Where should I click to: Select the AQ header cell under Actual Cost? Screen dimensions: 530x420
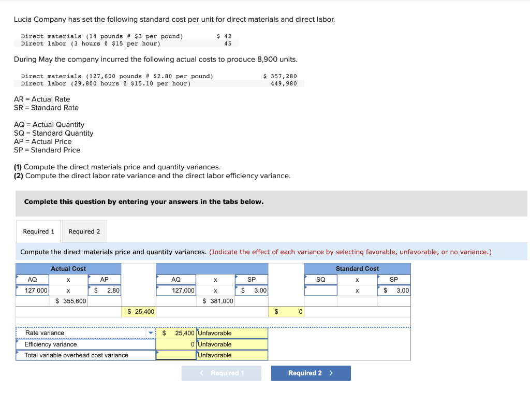(x=33, y=280)
